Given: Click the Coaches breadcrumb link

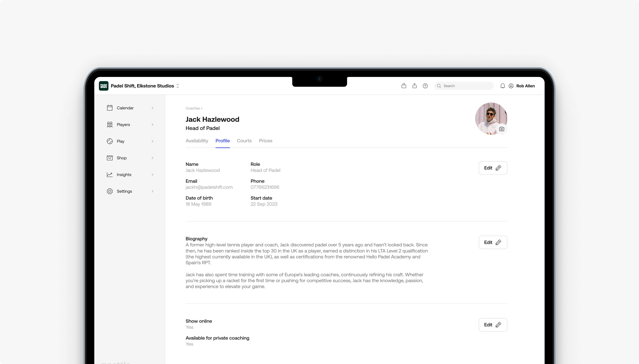Looking at the screenshot, I should pos(192,108).
